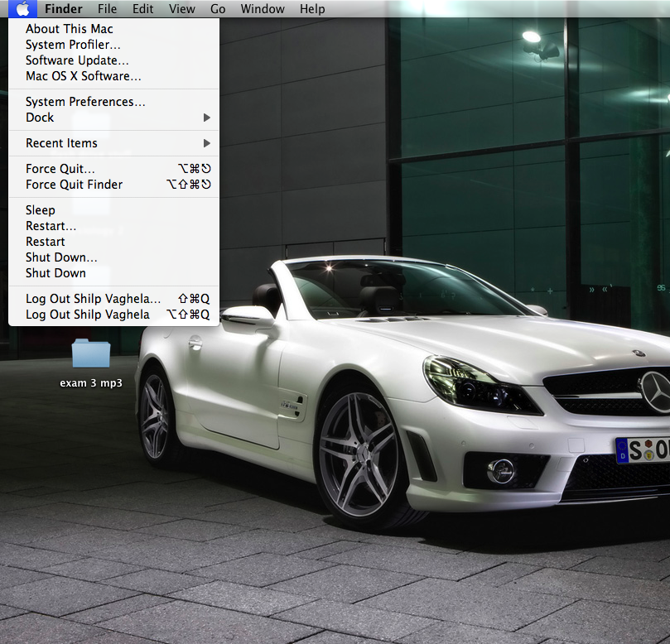The image size is (670, 644).
Task: Open the Help menu
Action: point(312,9)
